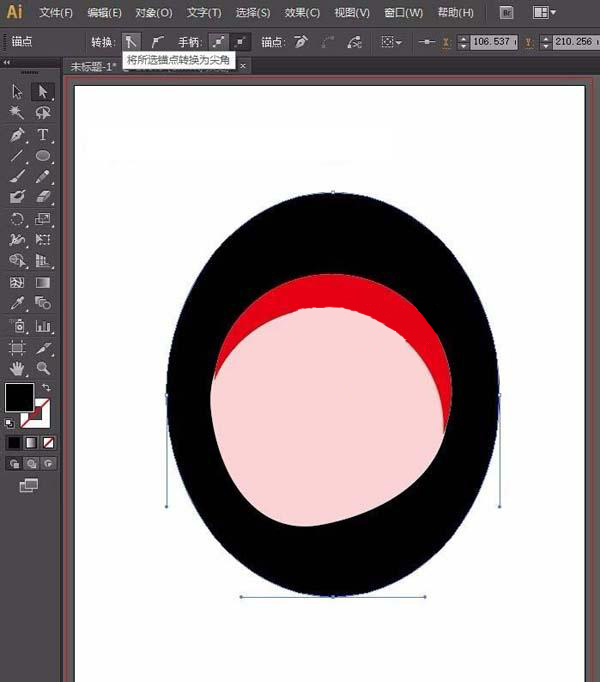
Task: Click the Bridge (Br) button
Action: (506, 13)
